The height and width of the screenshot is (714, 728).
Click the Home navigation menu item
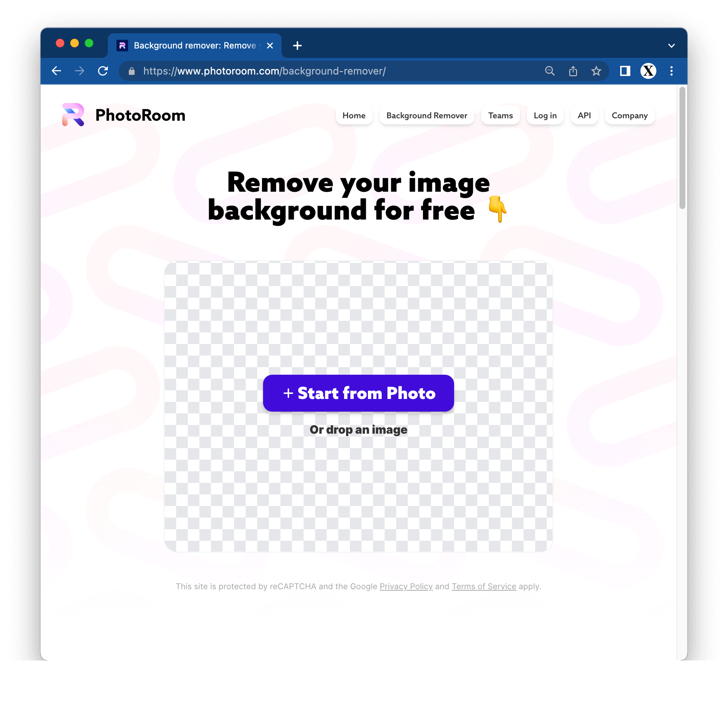[x=354, y=116]
